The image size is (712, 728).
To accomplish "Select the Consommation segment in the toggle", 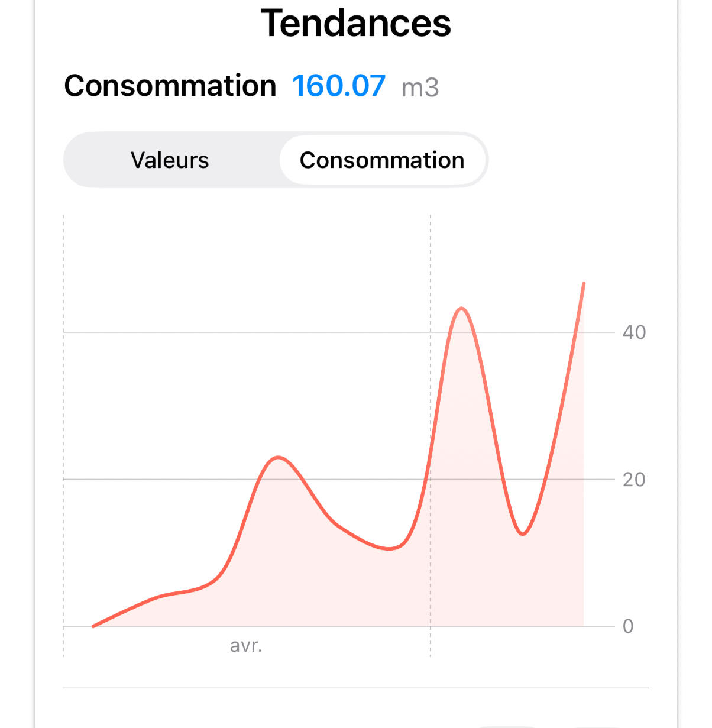I will [382, 160].
